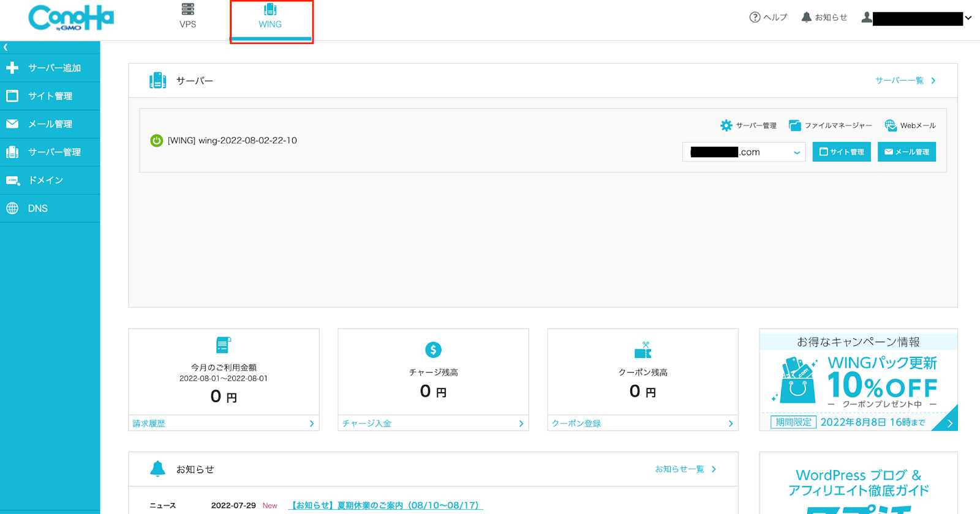Collapse the sidebar with the chevron
This screenshot has width=980, height=514.
(x=6, y=47)
